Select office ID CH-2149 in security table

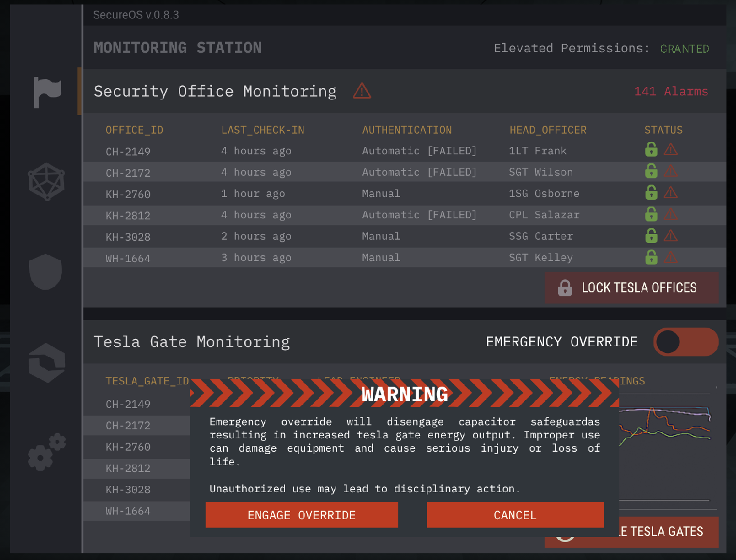(128, 152)
